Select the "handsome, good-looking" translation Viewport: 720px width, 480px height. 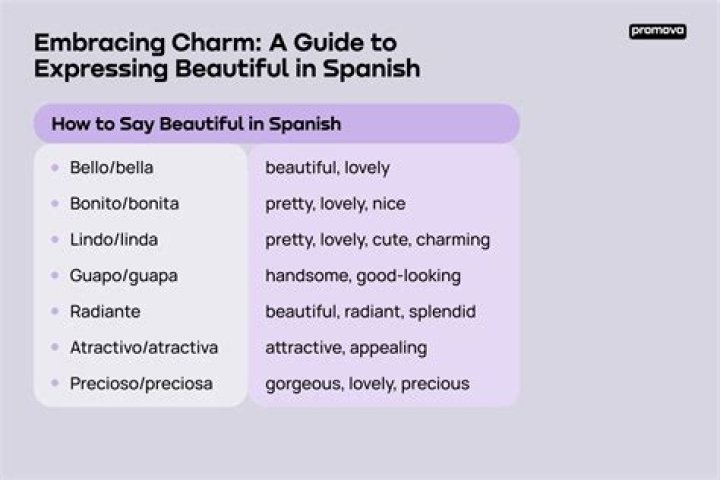tap(362, 276)
